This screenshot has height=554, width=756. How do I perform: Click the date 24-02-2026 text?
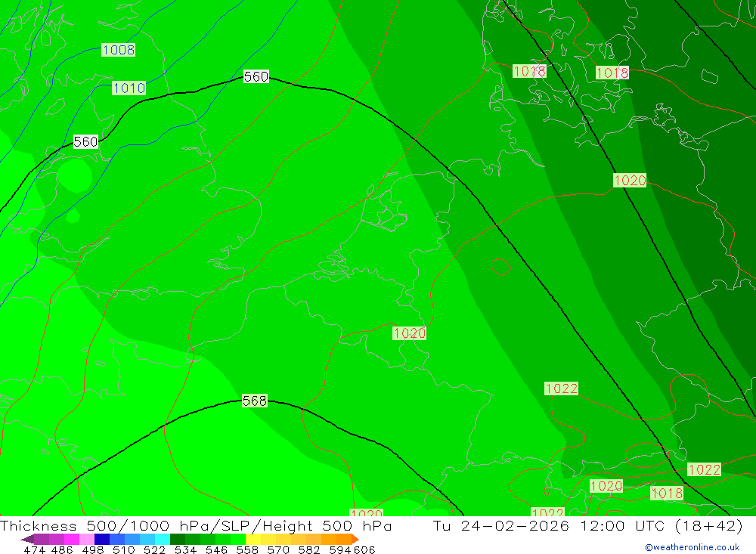point(515,526)
